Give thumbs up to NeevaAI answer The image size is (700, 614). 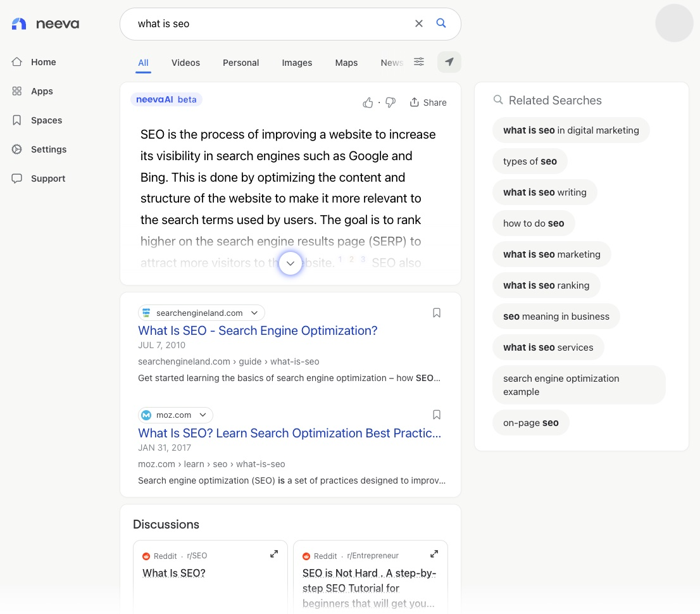point(368,103)
